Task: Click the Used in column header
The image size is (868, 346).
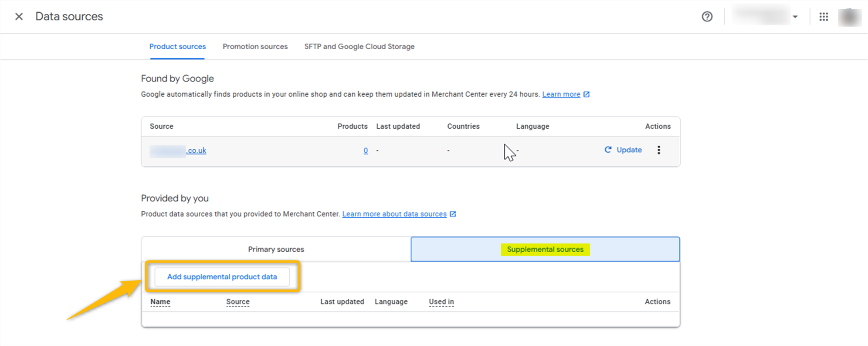Action: coord(441,301)
